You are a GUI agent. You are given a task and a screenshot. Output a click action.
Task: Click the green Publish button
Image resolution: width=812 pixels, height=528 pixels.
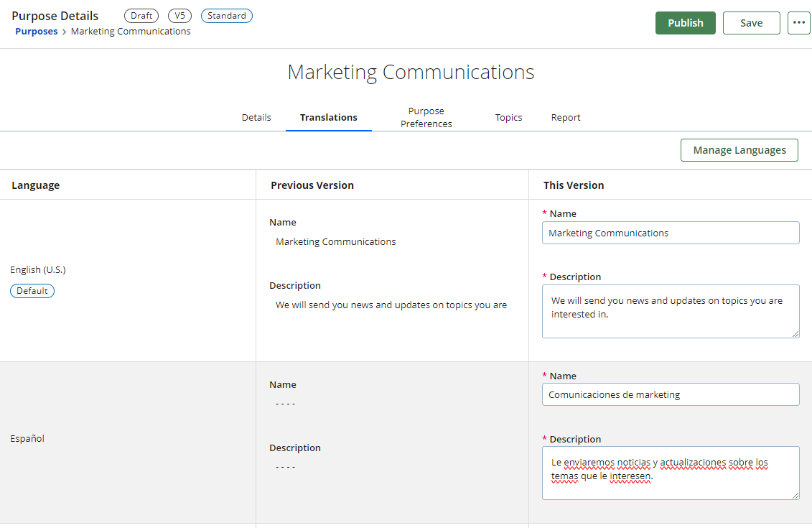tap(685, 23)
